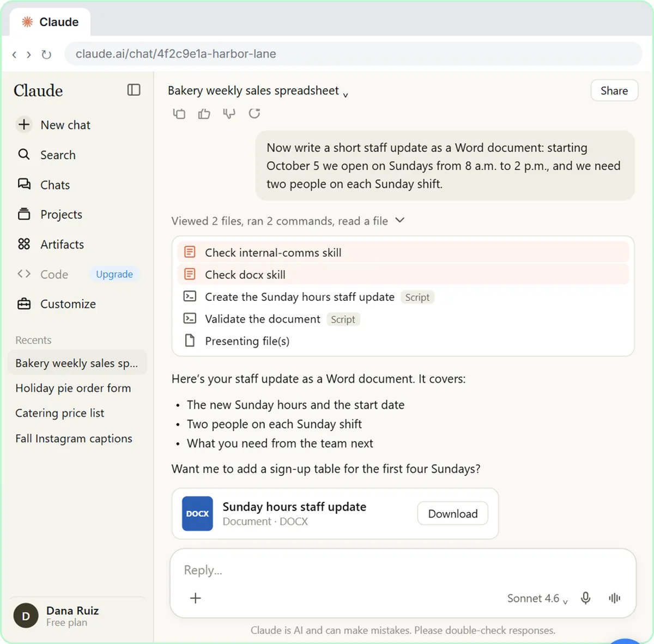The image size is (654, 644).
Task: Go to Chats in the sidebar
Action: tap(44, 185)
